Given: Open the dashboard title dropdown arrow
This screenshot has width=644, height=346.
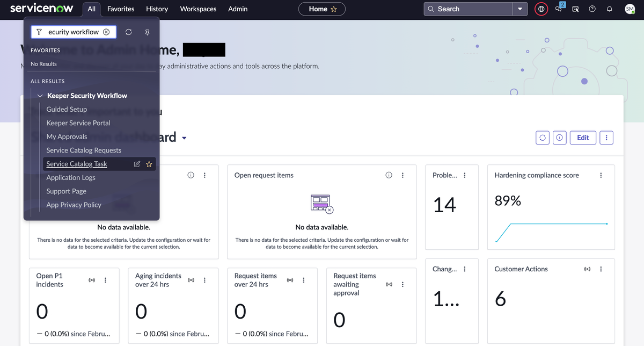Looking at the screenshot, I should point(184,138).
